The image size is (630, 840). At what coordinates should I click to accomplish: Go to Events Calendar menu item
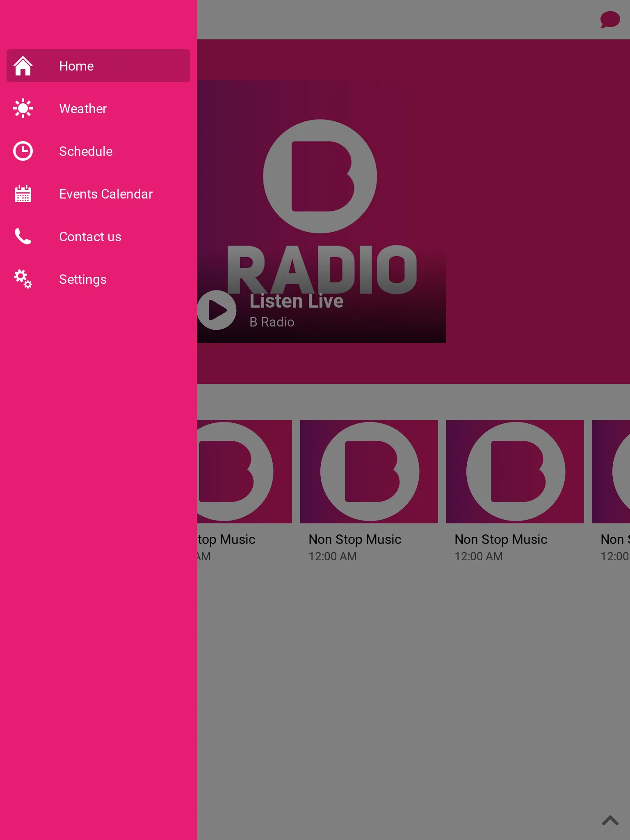coord(98,194)
